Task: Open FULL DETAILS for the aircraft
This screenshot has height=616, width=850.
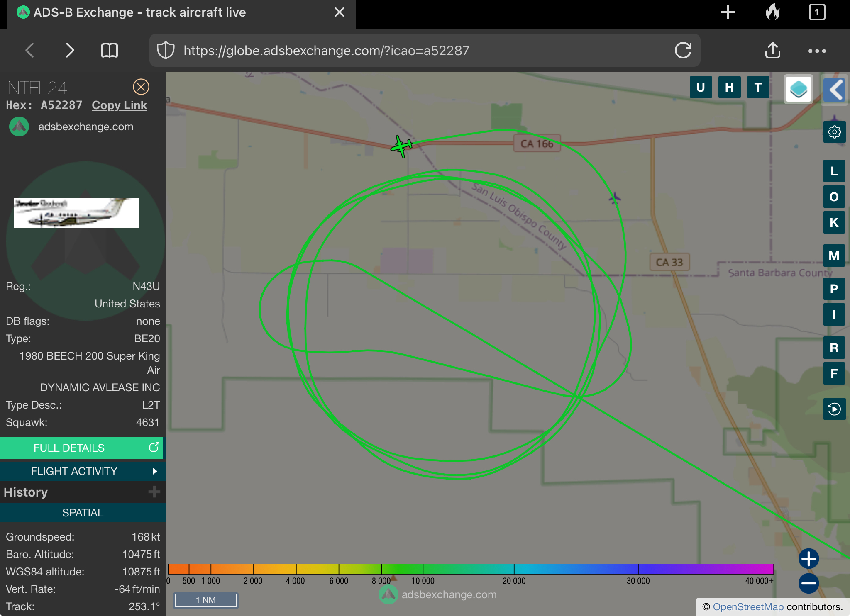Action: click(x=81, y=448)
